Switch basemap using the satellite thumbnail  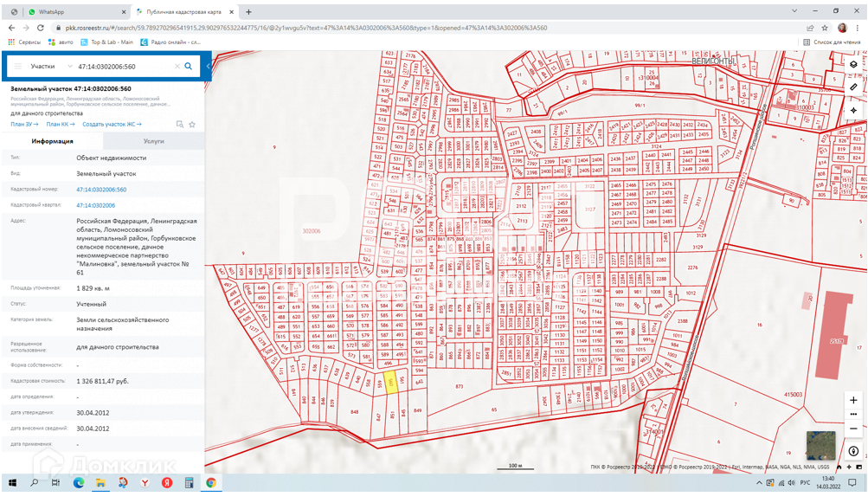820,445
